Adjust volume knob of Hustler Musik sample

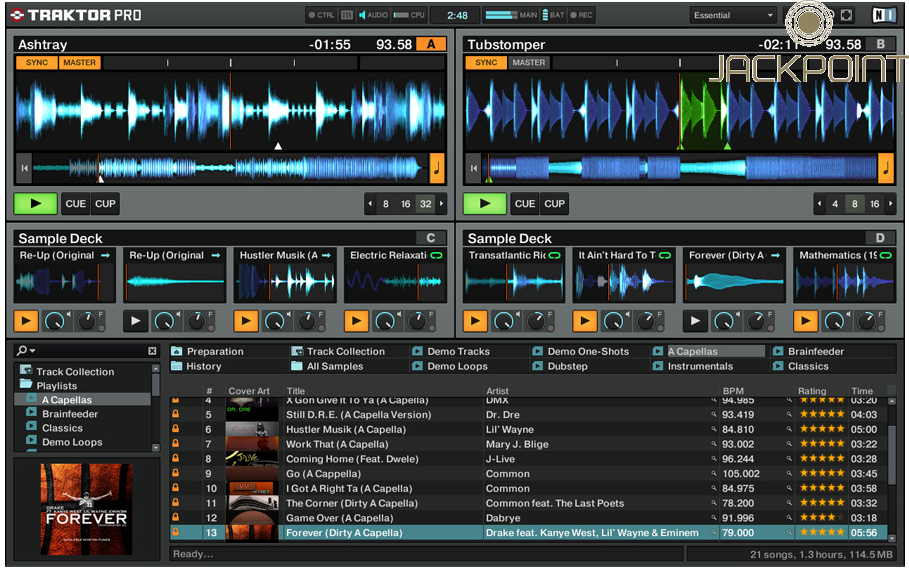click(274, 321)
